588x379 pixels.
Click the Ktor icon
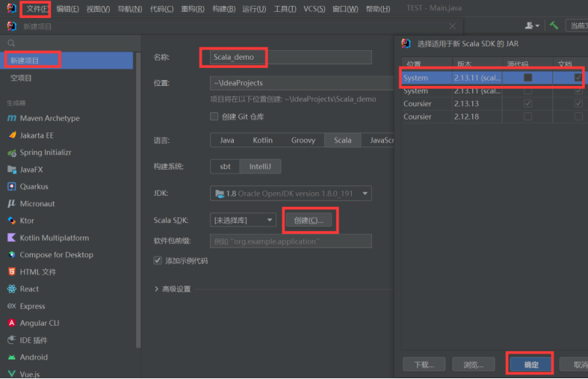pos(12,221)
